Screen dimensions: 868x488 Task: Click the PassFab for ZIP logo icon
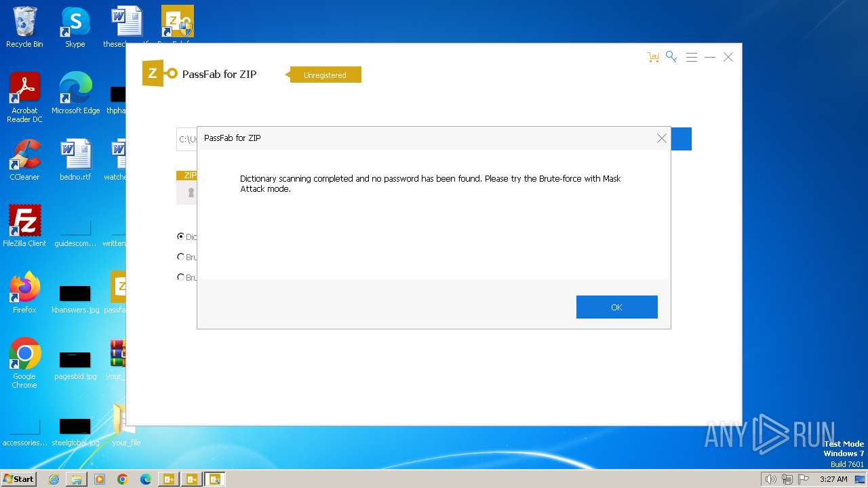point(161,73)
